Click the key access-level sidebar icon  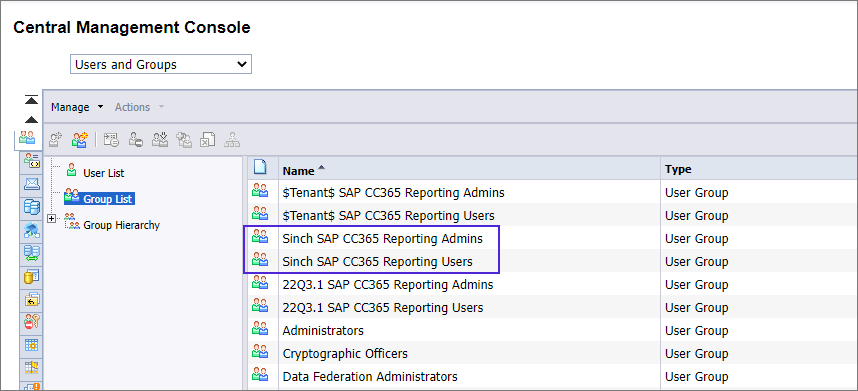point(32,322)
